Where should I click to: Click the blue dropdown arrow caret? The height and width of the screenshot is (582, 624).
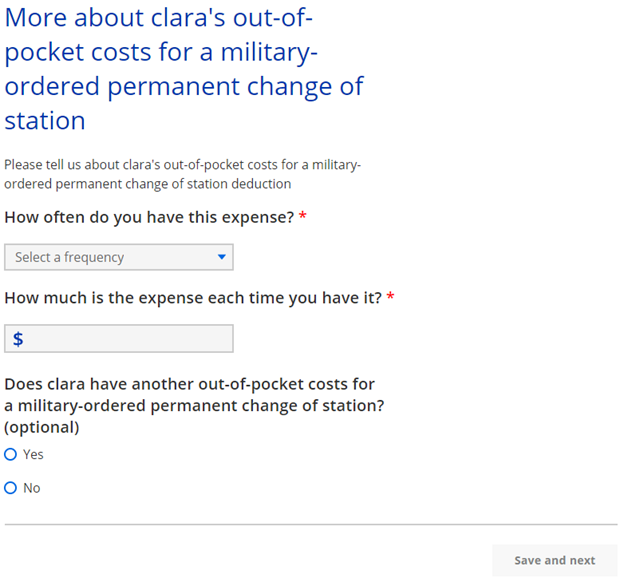222,257
